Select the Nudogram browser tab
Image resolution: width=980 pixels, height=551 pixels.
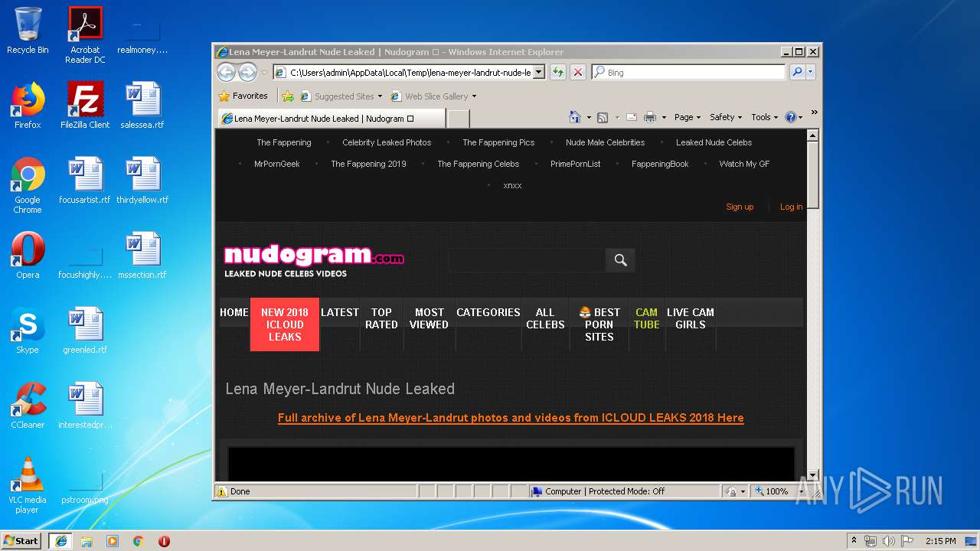point(331,119)
